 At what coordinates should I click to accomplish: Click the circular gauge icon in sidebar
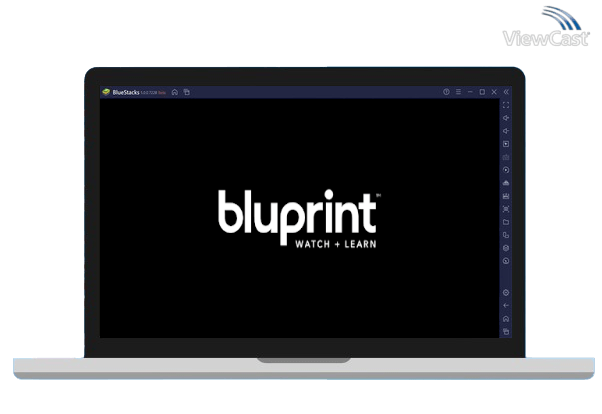(x=506, y=261)
